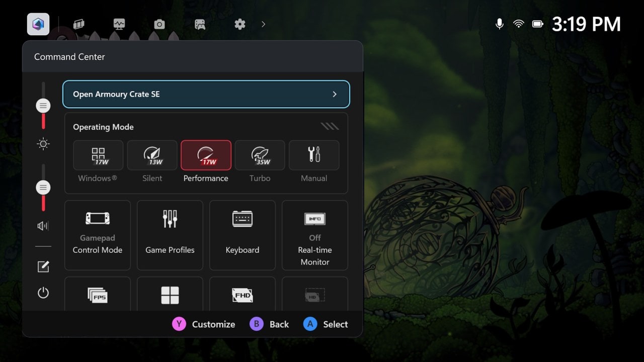644x362 pixels.
Task: Click the volume slider handle
Action: coord(43,188)
